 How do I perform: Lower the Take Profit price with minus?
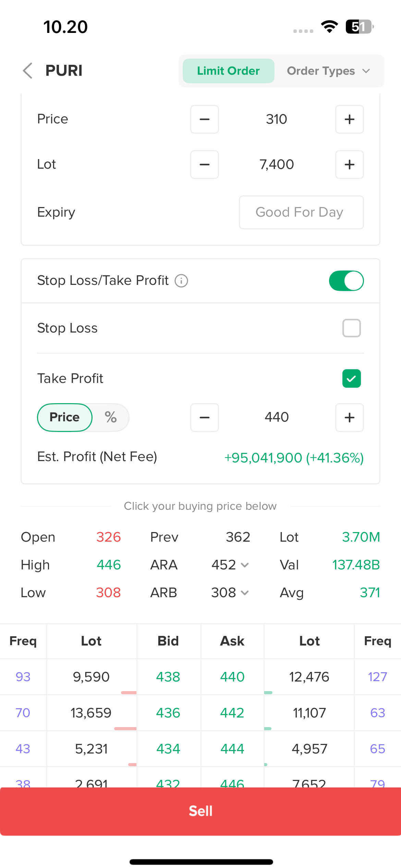pyautogui.click(x=205, y=418)
